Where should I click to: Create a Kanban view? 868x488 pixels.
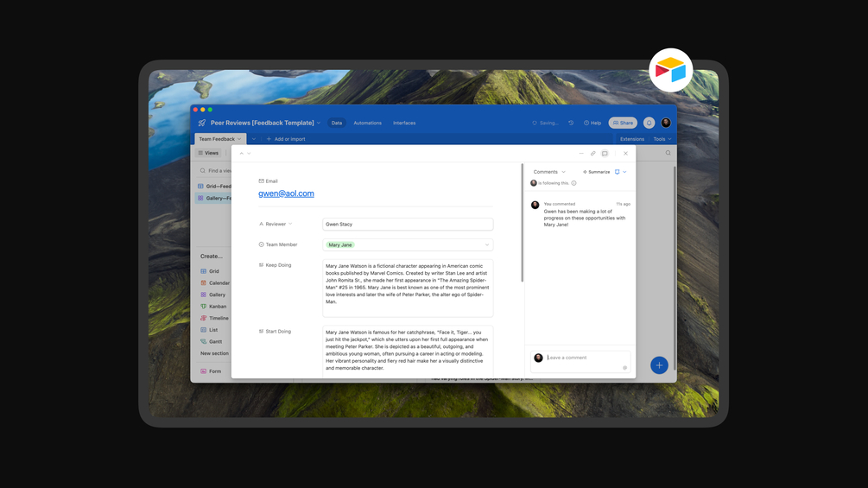click(213, 306)
